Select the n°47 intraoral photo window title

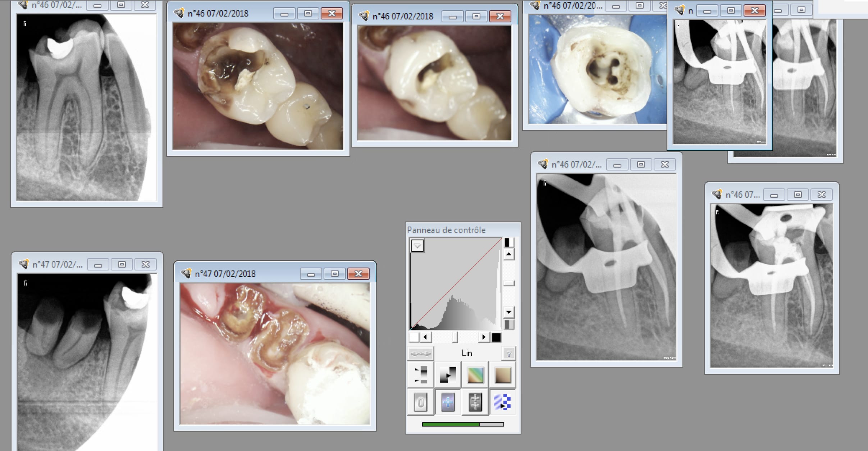point(225,274)
